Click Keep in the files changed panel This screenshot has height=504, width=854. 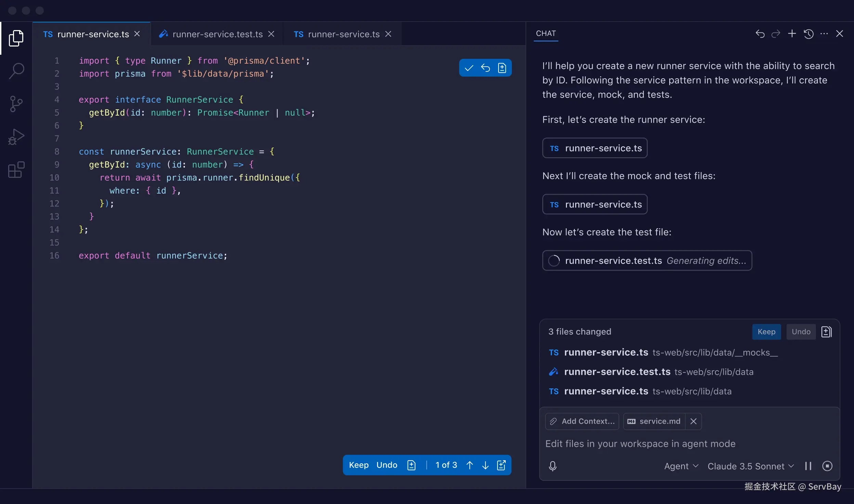[x=766, y=332]
